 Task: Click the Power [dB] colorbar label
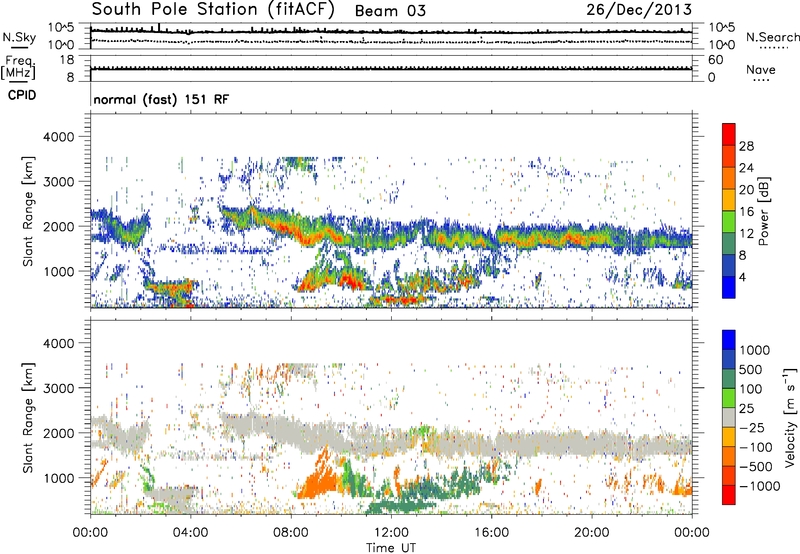coord(764,211)
